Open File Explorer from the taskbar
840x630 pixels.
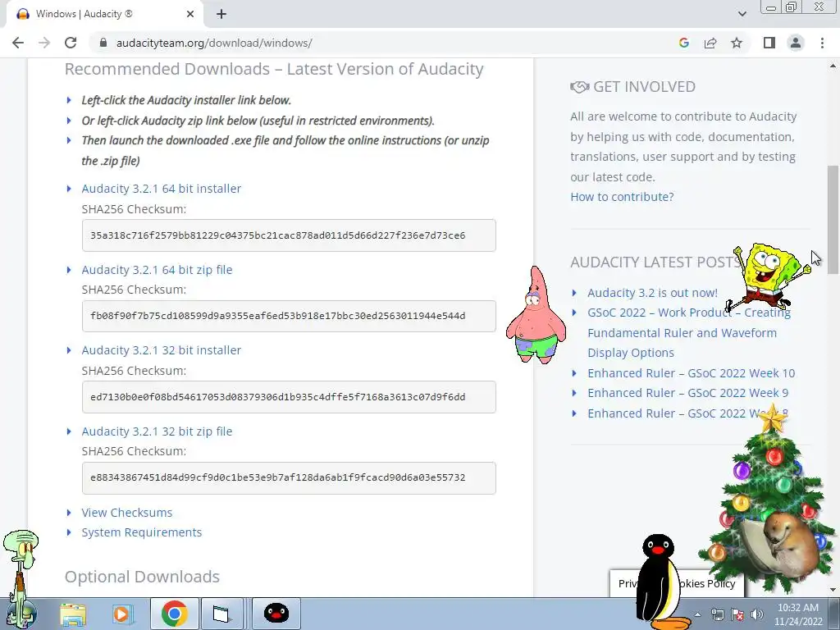pos(73,614)
